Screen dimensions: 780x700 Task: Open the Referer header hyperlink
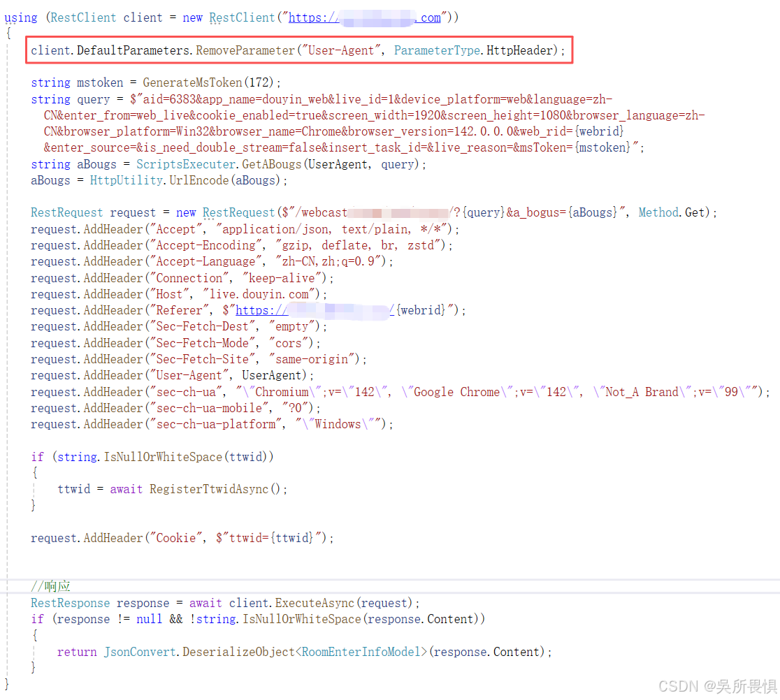tap(315, 310)
